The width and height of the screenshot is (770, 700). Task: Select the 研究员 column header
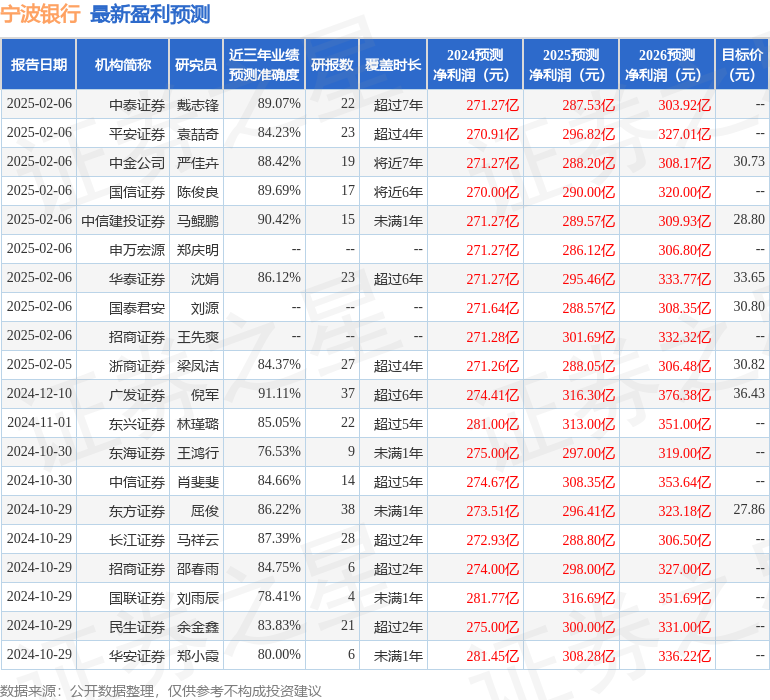click(x=196, y=64)
